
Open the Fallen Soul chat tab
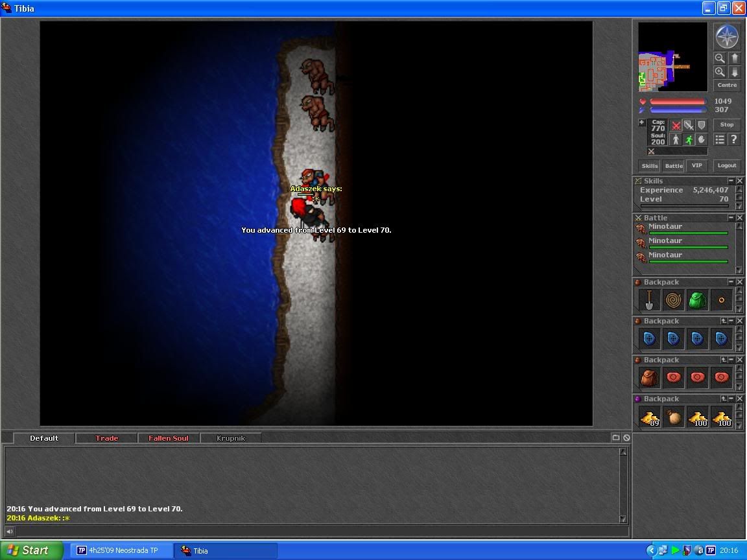[168, 438]
